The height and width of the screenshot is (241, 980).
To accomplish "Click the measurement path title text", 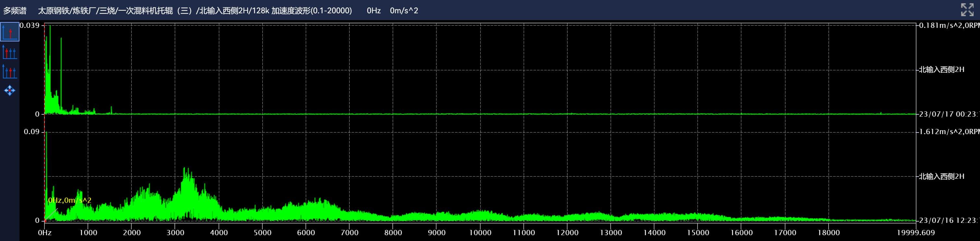I will [194, 11].
